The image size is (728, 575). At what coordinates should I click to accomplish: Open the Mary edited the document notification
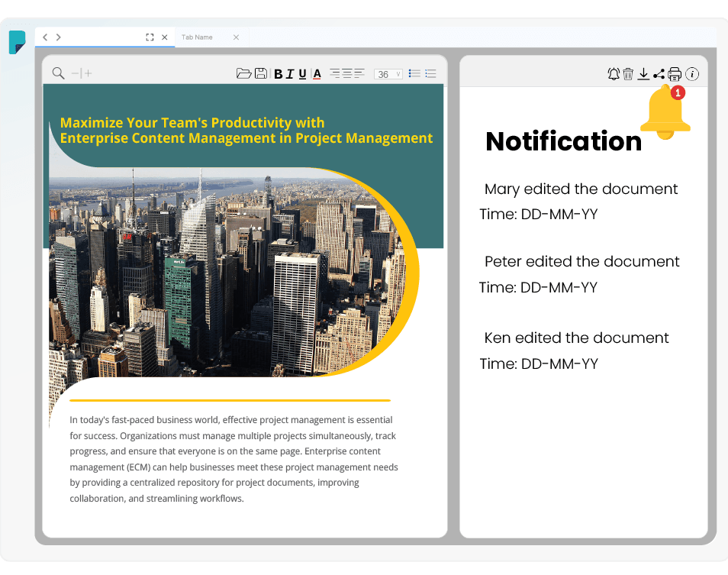pyautogui.click(x=581, y=189)
